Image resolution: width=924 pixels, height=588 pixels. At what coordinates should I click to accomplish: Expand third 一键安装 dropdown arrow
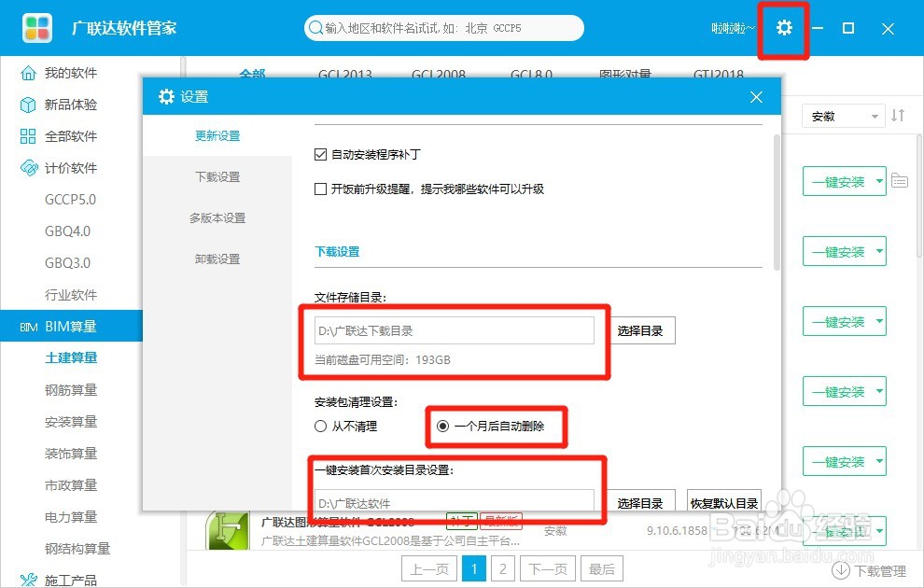click(879, 322)
